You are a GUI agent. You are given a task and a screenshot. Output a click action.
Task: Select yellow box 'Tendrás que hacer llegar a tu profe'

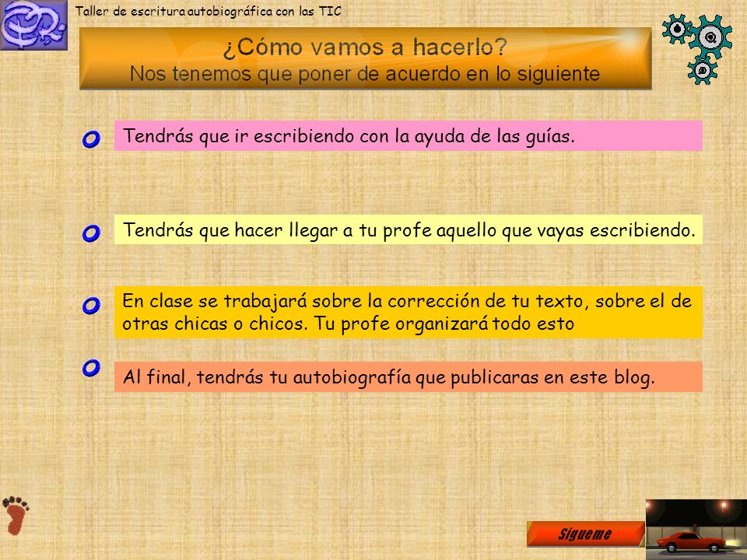pos(409,229)
